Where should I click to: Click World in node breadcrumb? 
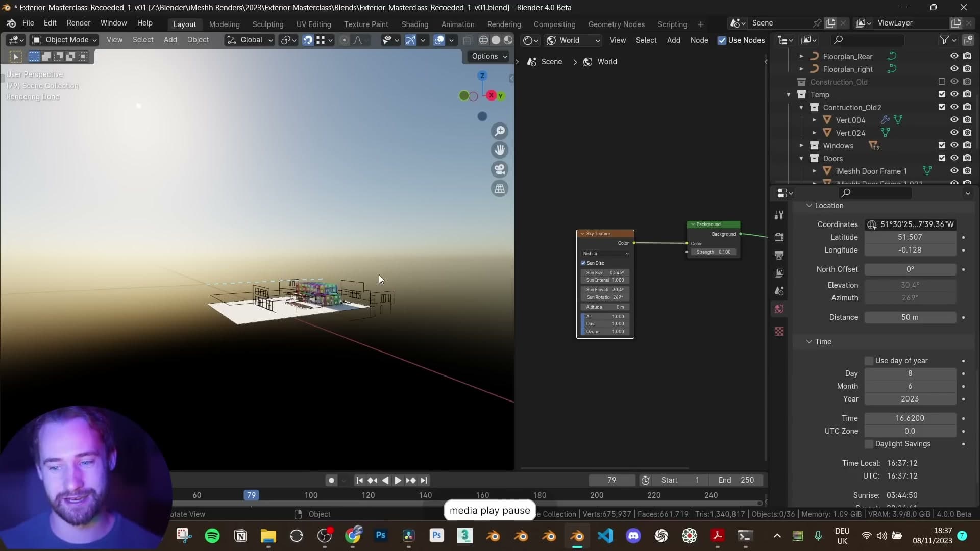tap(607, 62)
